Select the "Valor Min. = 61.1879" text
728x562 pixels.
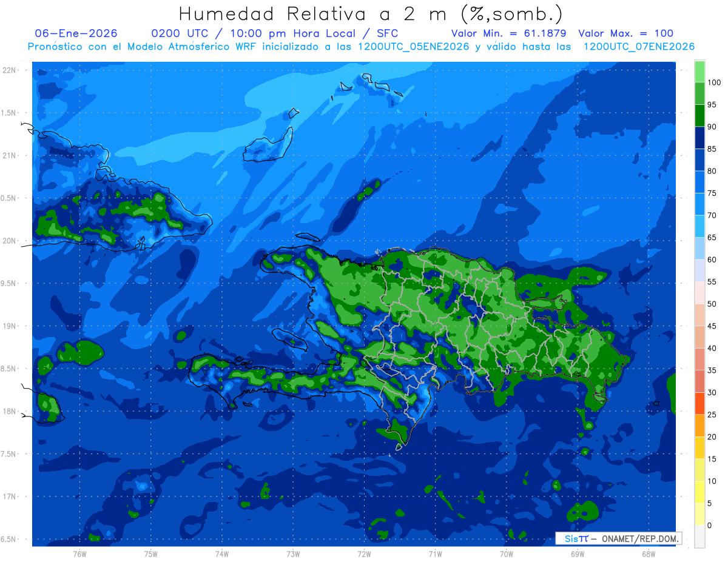coord(508,33)
